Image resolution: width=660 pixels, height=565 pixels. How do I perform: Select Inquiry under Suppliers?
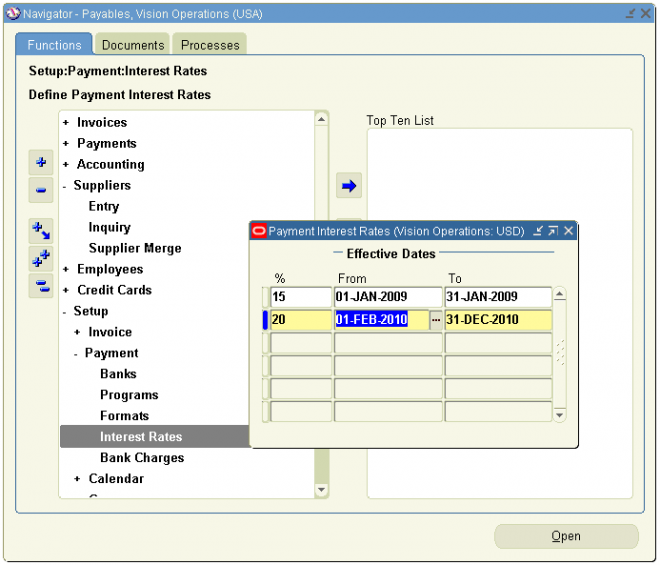point(109,227)
